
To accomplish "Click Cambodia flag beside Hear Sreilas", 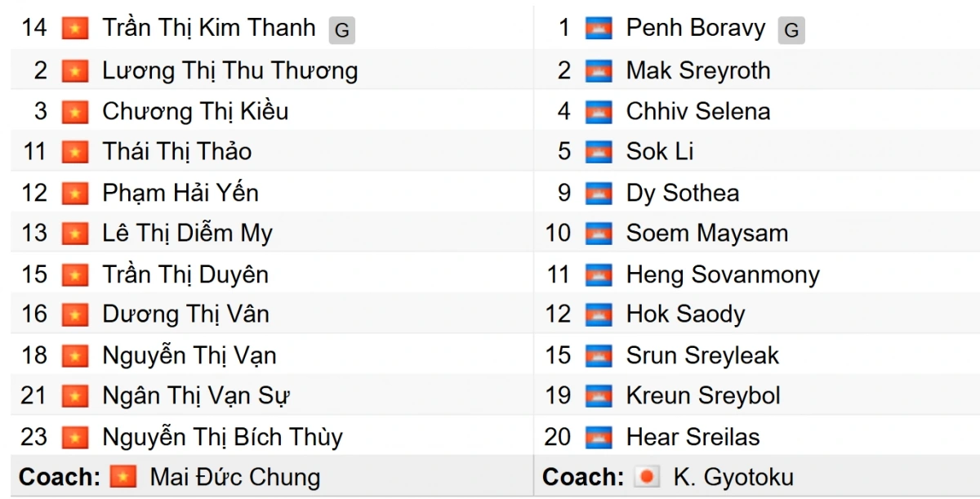I will (x=599, y=437).
